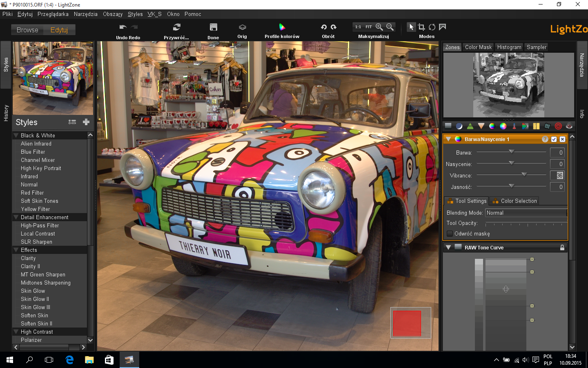The image size is (588, 368).
Task: Switch to the Sampler tab
Action: 537,47
